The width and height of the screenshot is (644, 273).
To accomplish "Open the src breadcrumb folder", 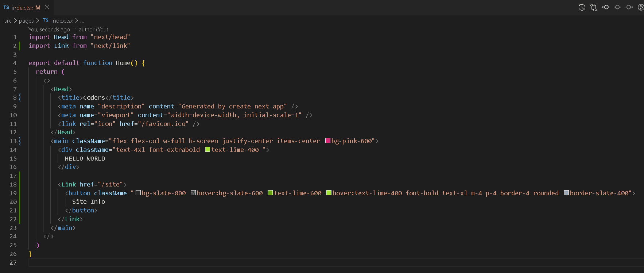I will coord(8,21).
